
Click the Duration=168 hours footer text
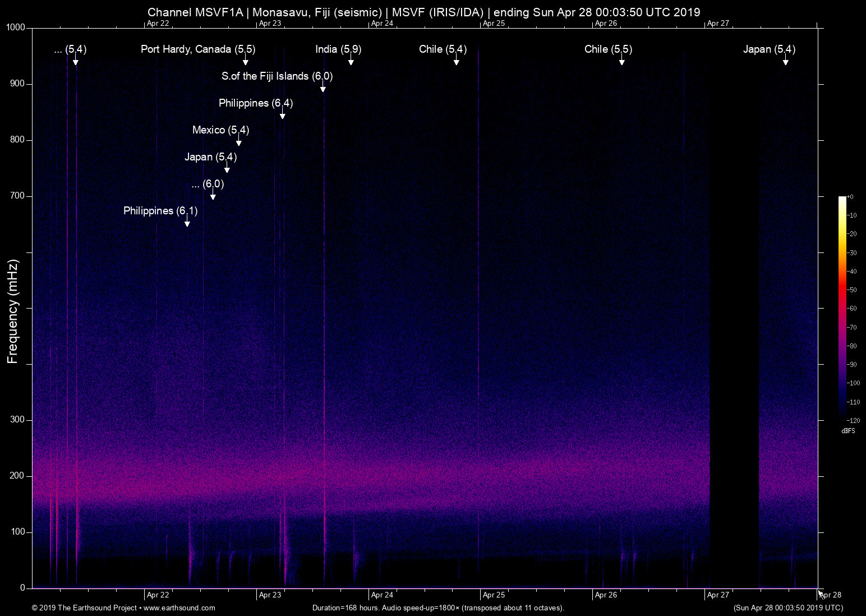(x=437, y=608)
